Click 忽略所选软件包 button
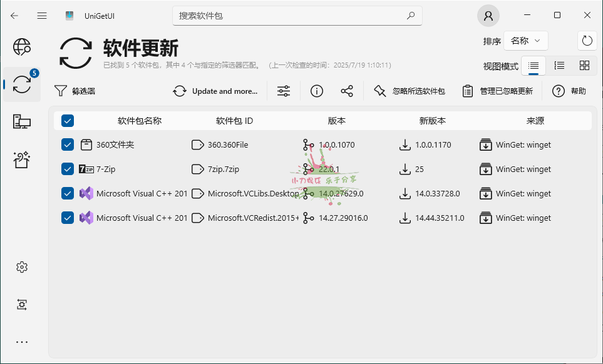The height and width of the screenshot is (364, 603). point(410,91)
